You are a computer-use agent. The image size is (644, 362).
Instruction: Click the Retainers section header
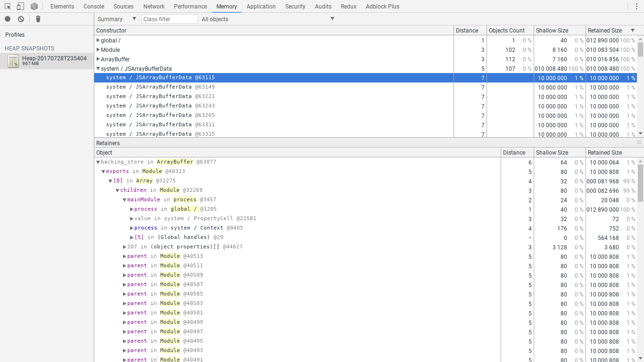108,143
